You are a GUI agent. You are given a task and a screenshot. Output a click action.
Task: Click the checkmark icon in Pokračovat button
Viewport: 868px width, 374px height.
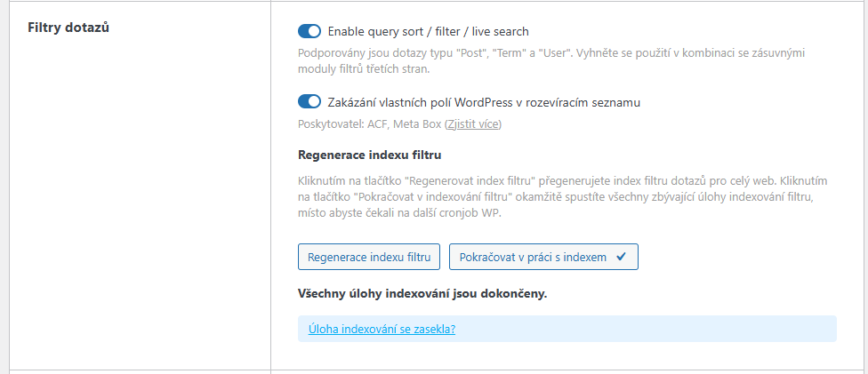point(621,257)
